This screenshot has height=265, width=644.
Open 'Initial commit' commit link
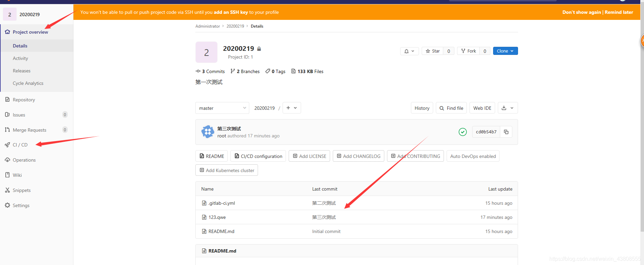click(326, 231)
